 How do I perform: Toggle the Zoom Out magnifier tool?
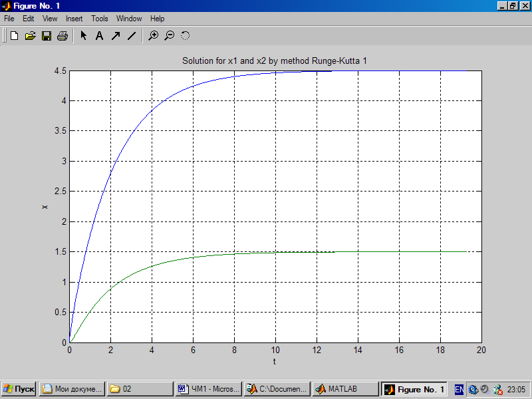click(169, 36)
